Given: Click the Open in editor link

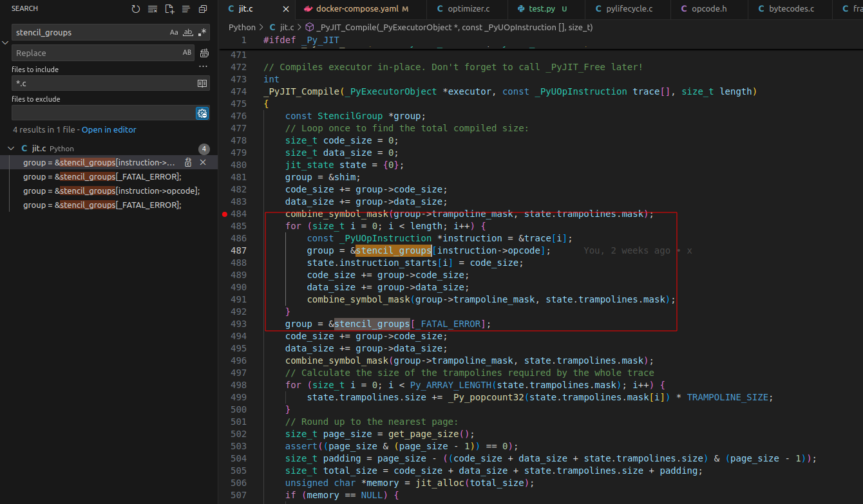Looking at the screenshot, I should (x=109, y=129).
